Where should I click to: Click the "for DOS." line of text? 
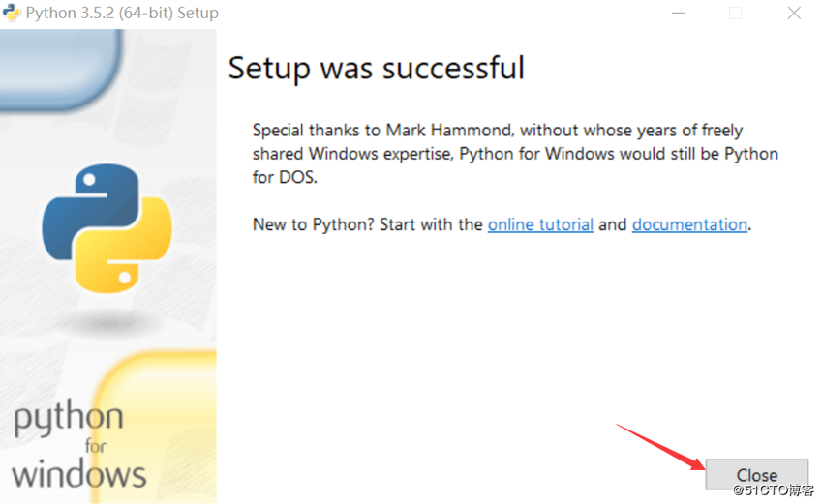[284, 178]
